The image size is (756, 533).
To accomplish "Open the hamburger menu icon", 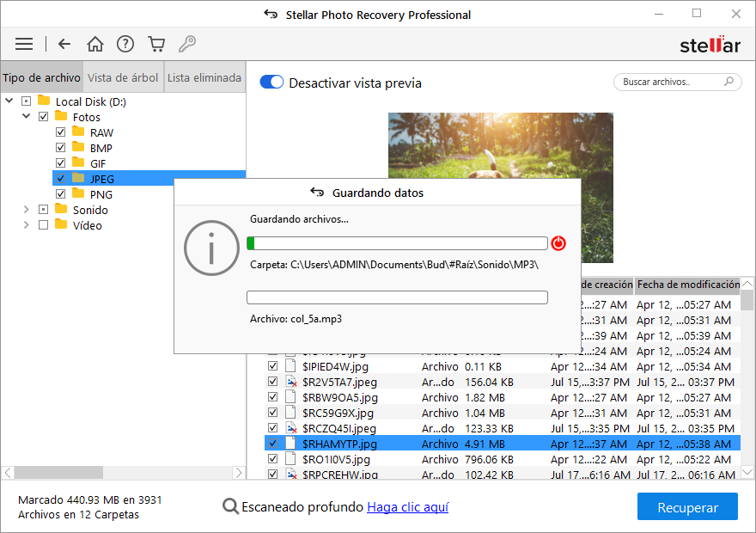I will [24, 44].
